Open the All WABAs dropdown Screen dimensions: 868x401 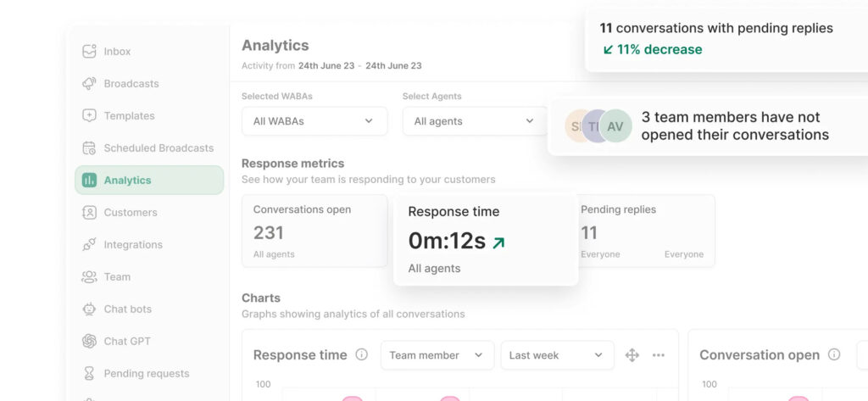pyautogui.click(x=314, y=121)
